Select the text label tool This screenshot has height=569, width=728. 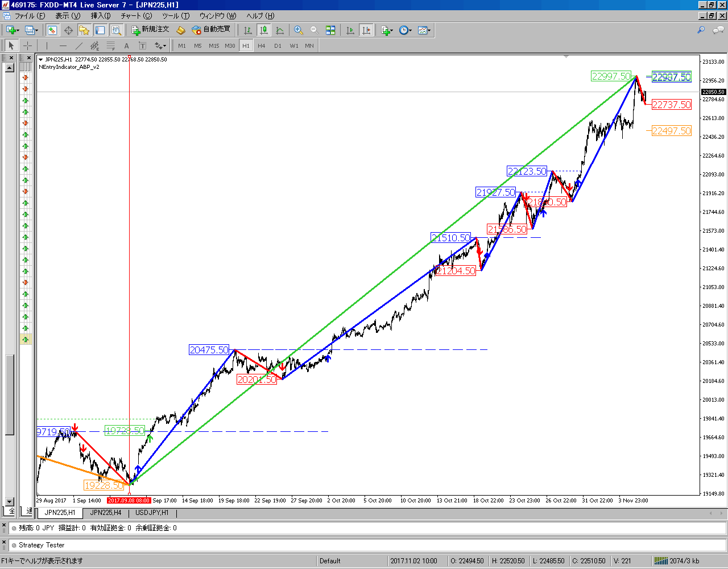click(x=142, y=46)
